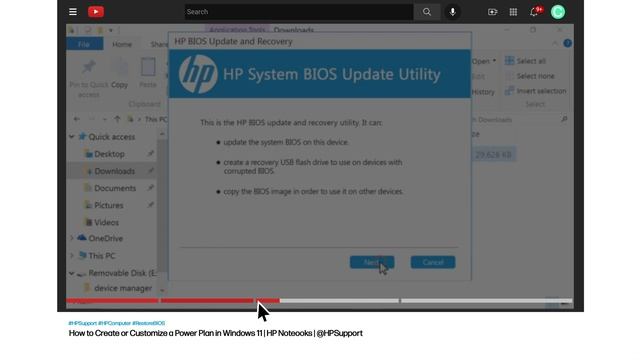Screen dimensions: 640x360
Task: Select Videos in navigation pane
Action: (x=106, y=222)
